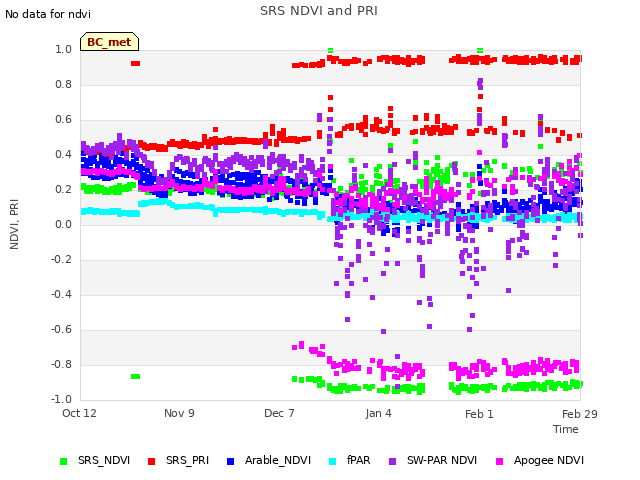The width and height of the screenshot is (640, 480).
Task: Click the chart title SRS NDVI and PRI
Action: pos(319,11)
